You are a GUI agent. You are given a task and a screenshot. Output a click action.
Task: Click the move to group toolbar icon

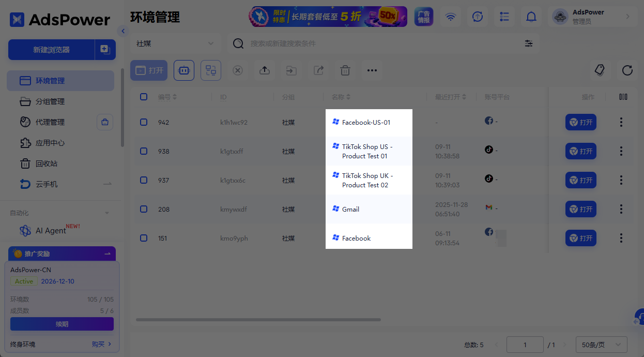pyautogui.click(x=292, y=70)
